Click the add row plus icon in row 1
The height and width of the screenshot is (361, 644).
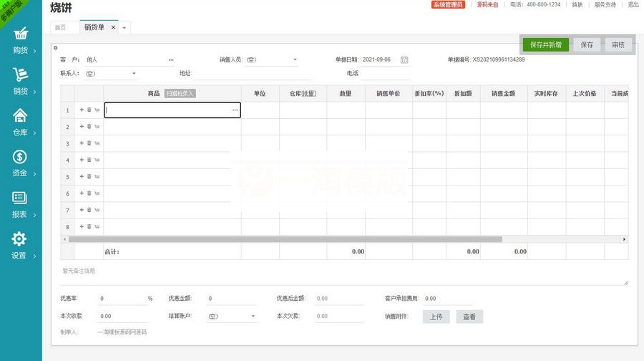pyautogui.click(x=82, y=110)
